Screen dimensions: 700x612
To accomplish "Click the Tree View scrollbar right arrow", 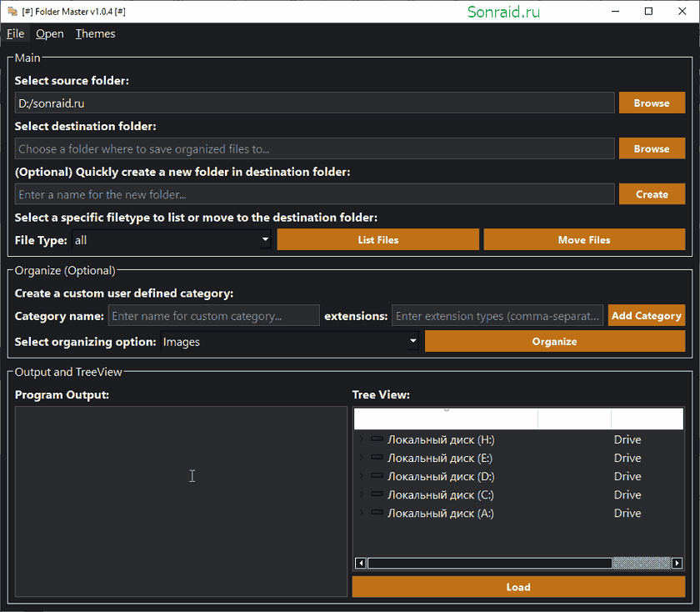I will (677, 563).
